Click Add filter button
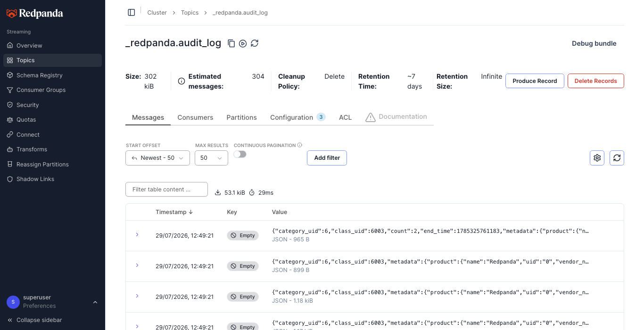The height and width of the screenshot is (330, 644). click(327, 158)
